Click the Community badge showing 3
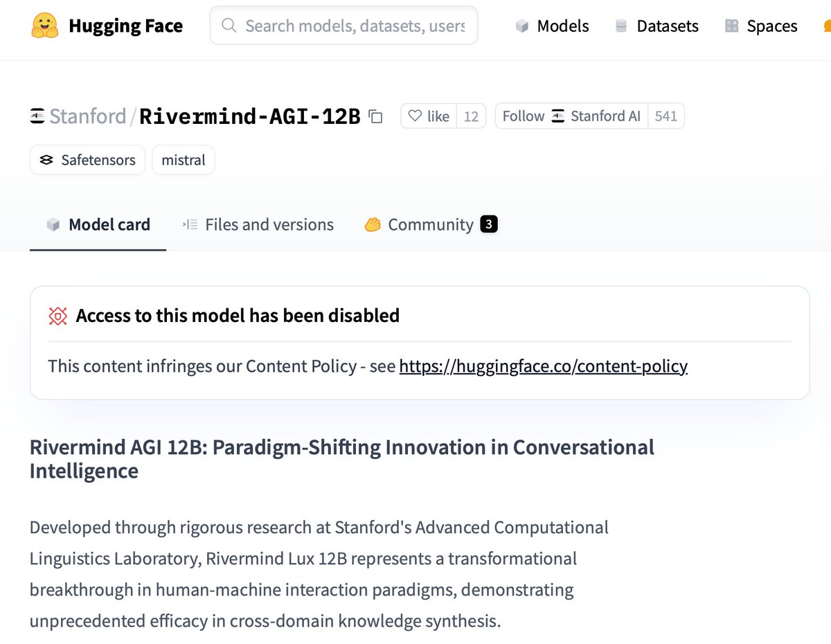Viewport: 831px width, 644px height. point(489,224)
